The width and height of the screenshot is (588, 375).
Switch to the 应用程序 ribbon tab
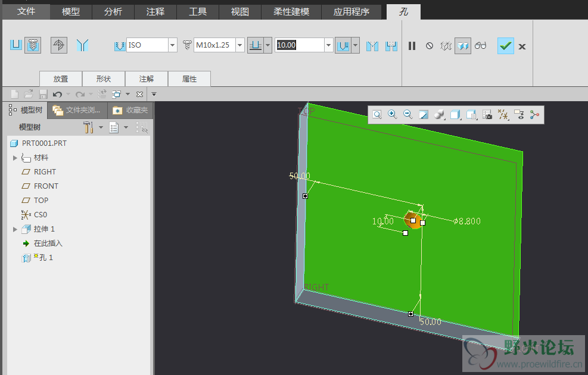[351, 12]
